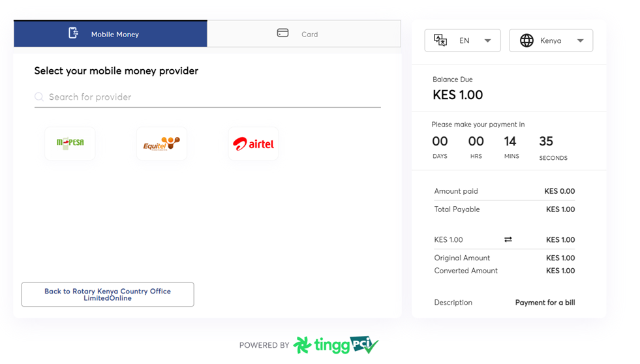Switch to the Mobile Money tab
This screenshot has width=640, height=364.
110,34
